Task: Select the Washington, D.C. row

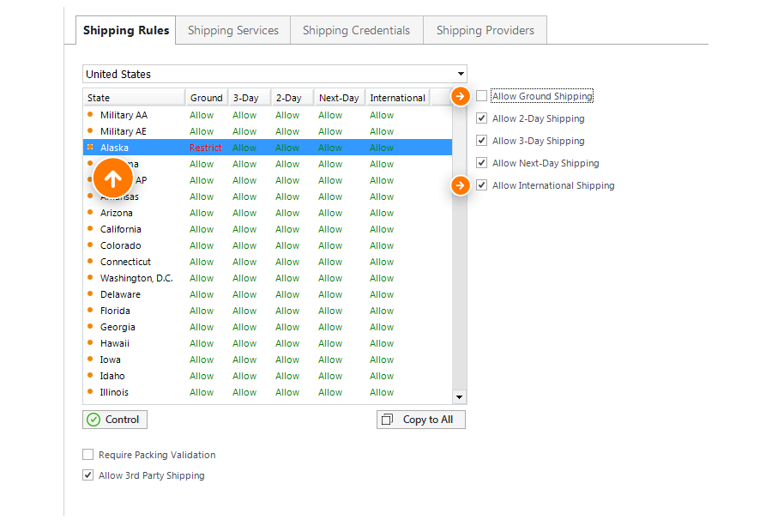Action: 268,278
